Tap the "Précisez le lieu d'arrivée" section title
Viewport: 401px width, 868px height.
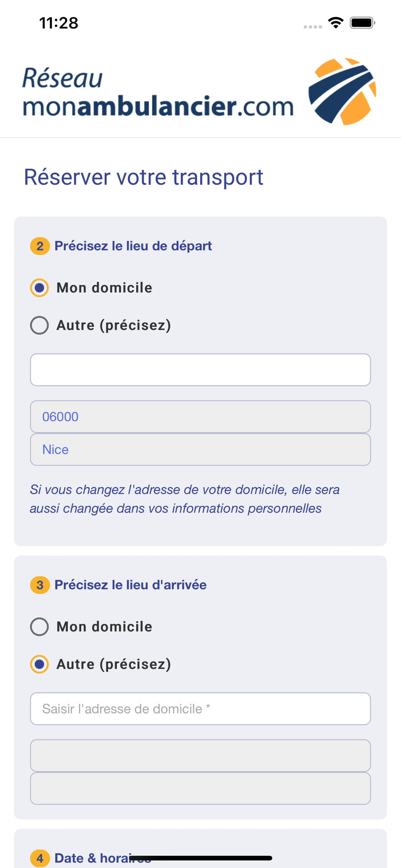(x=131, y=585)
